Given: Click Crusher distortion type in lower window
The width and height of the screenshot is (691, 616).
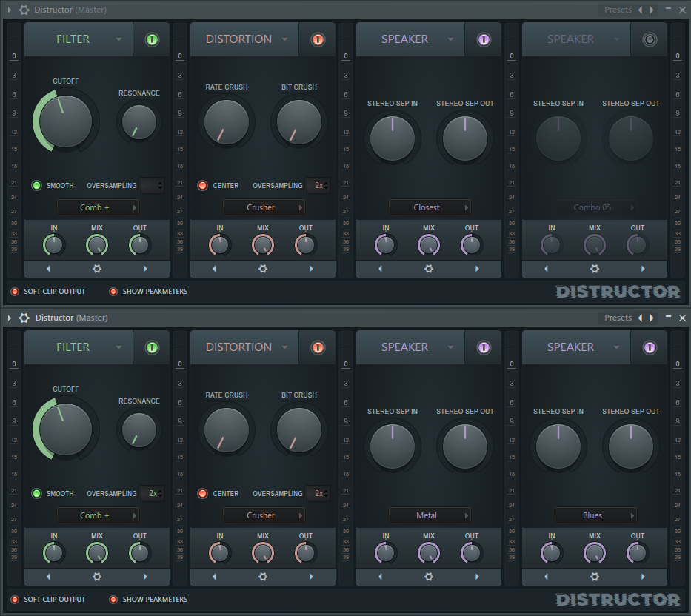Looking at the screenshot, I should pos(264,515).
